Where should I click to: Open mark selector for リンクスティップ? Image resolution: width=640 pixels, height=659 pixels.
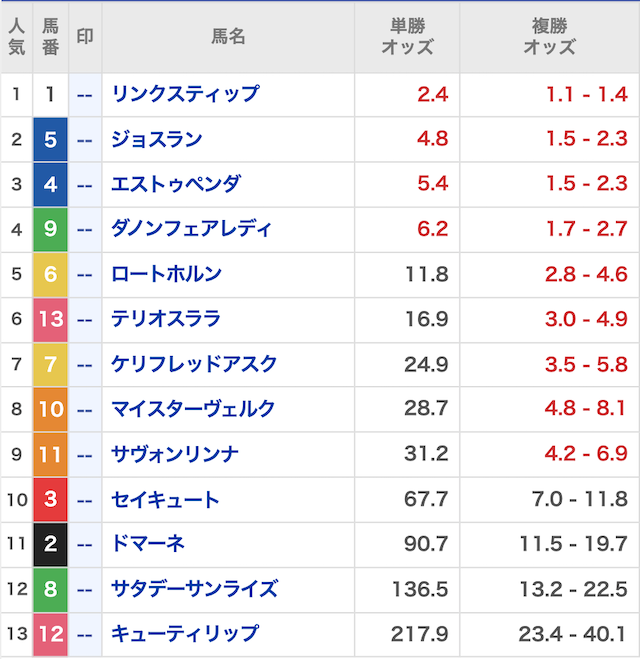pos(85,94)
